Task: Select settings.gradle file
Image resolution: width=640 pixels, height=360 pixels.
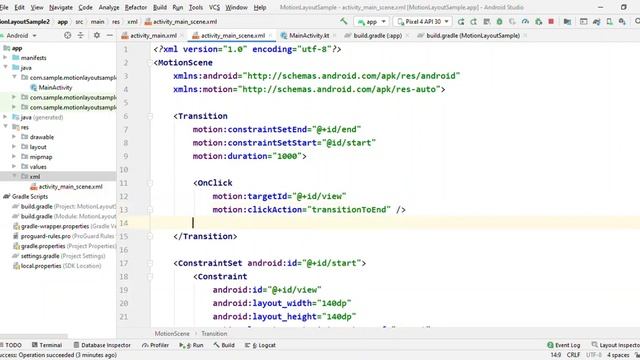Action: pos(40,256)
